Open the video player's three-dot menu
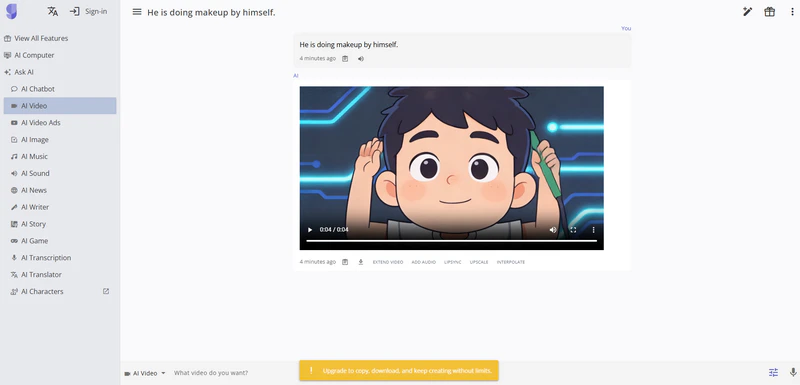This screenshot has width=800, height=385. (593, 229)
